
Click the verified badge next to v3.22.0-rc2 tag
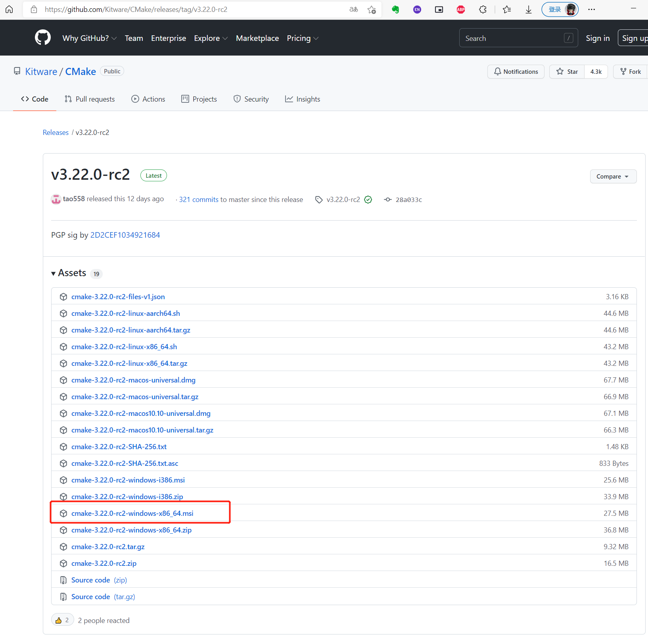pyautogui.click(x=368, y=200)
